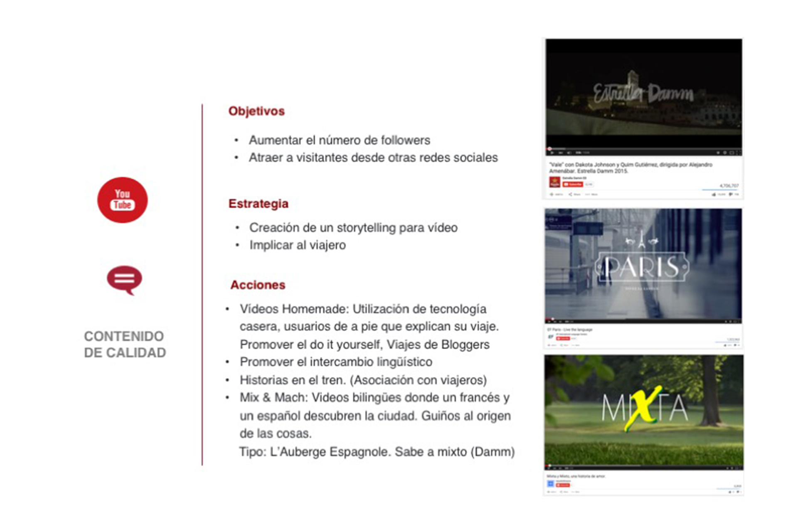Screen dimensions: 798x532
Task: Click the progress bar of Estrella Damm video
Action: pyautogui.click(x=643, y=148)
